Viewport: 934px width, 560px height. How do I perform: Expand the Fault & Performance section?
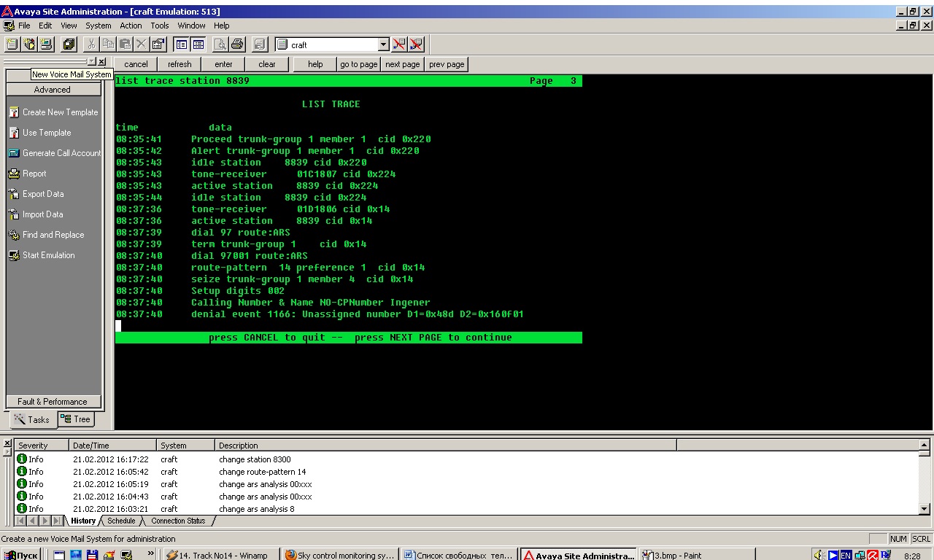pos(53,402)
